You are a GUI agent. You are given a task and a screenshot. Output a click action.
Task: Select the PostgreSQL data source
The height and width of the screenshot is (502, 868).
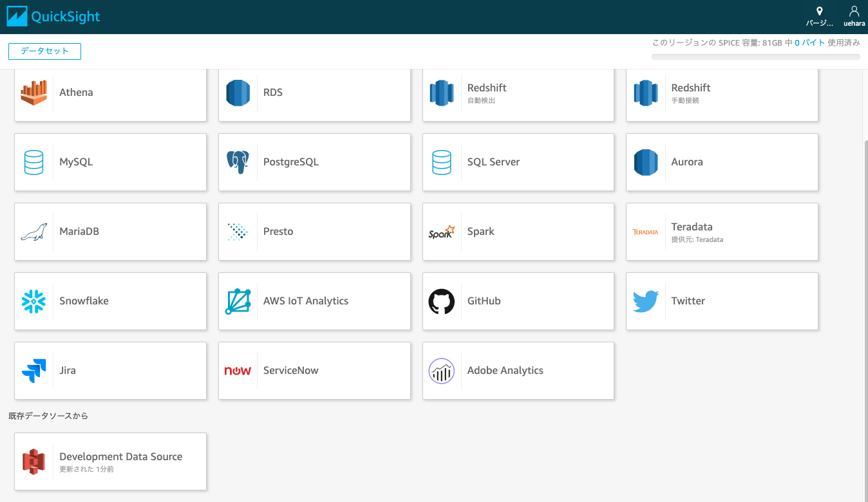pos(314,162)
